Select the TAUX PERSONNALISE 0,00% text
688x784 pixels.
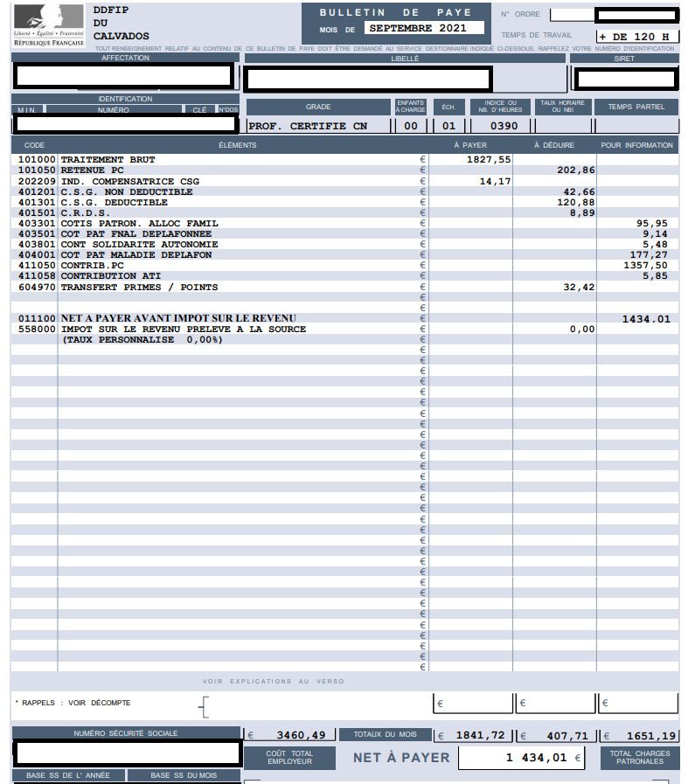[x=142, y=339]
